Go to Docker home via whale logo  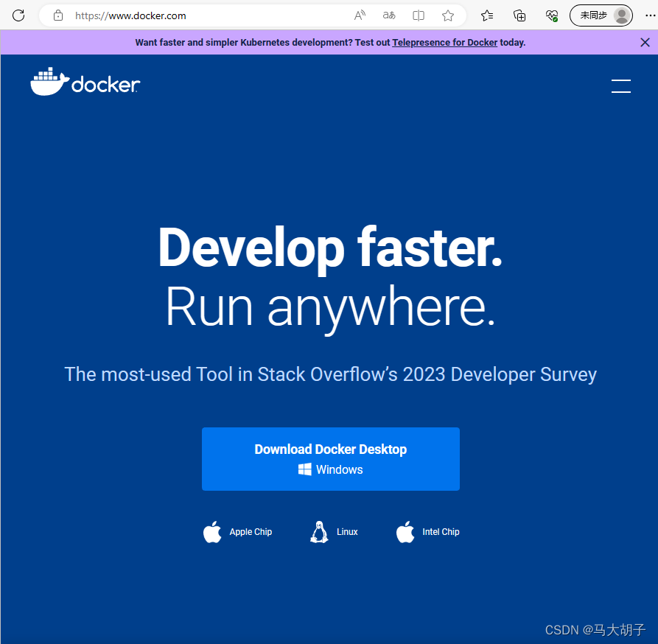pyautogui.click(x=85, y=81)
